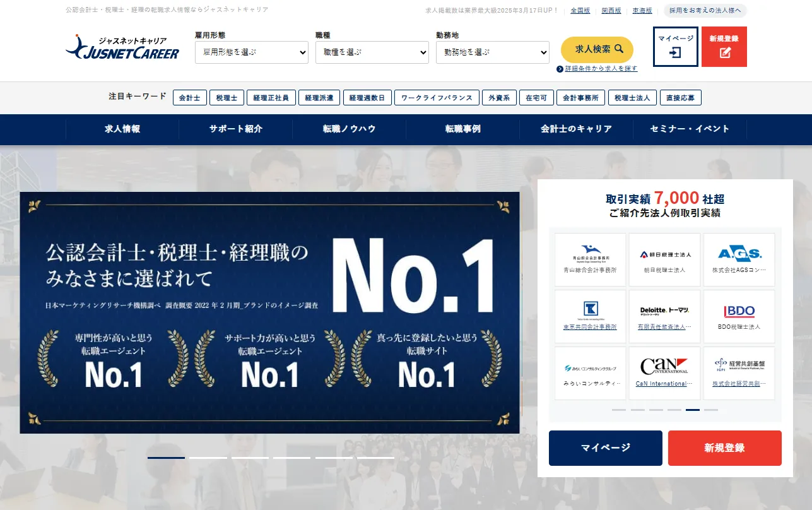The height and width of the screenshot is (510, 812).
Task: Click the 新規登録 pencil icon button in header
Action: tap(724, 47)
